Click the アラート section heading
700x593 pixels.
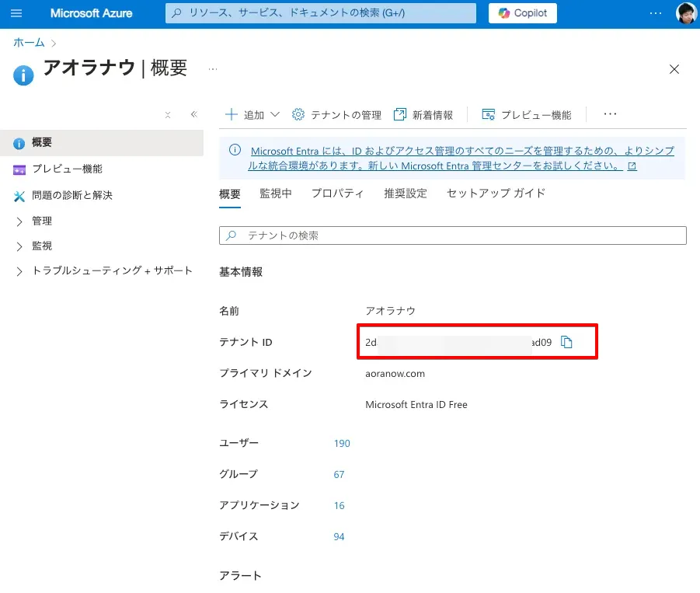pyautogui.click(x=240, y=576)
